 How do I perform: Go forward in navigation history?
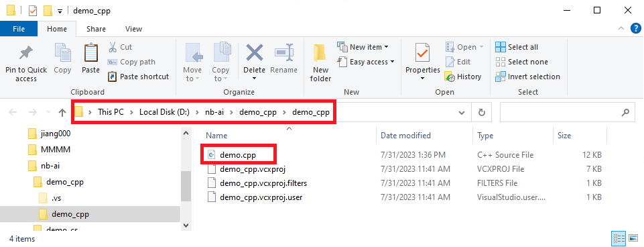click(x=32, y=112)
